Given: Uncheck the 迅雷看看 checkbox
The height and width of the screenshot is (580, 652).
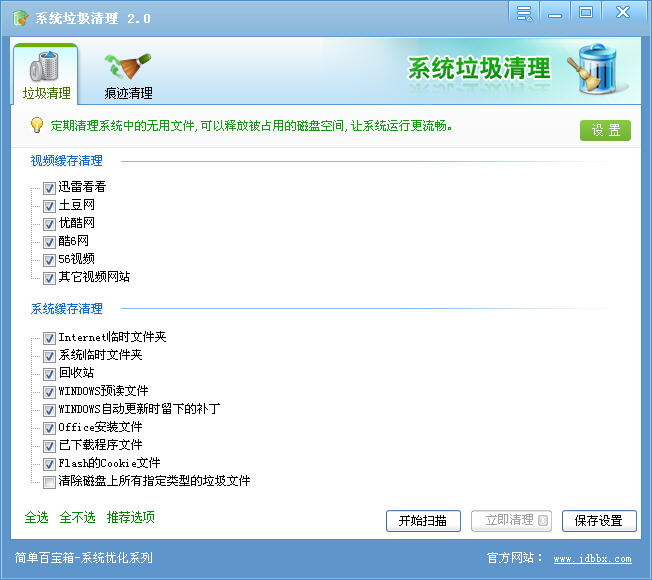Looking at the screenshot, I should click(x=49, y=187).
